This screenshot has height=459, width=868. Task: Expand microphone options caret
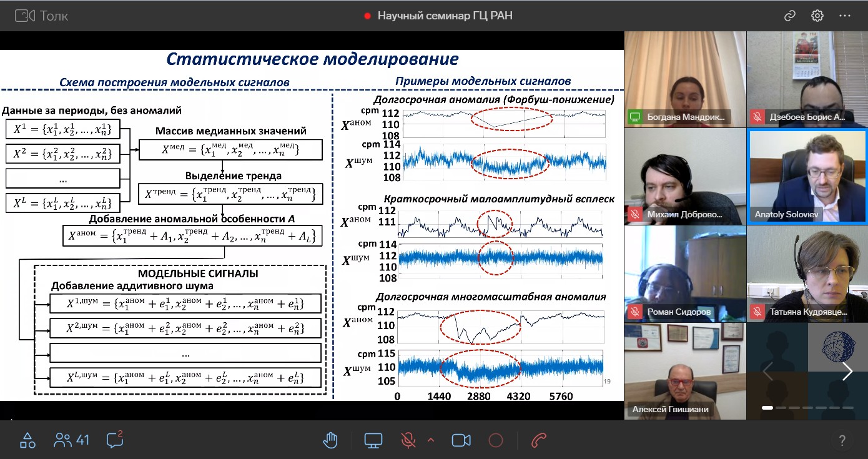click(430, 440)
